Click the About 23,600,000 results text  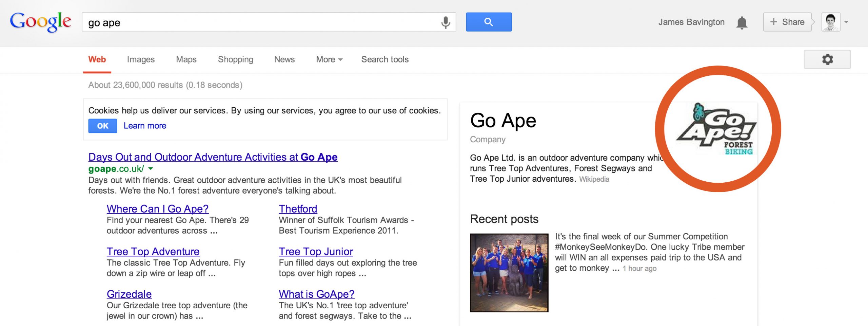[165, 85]
